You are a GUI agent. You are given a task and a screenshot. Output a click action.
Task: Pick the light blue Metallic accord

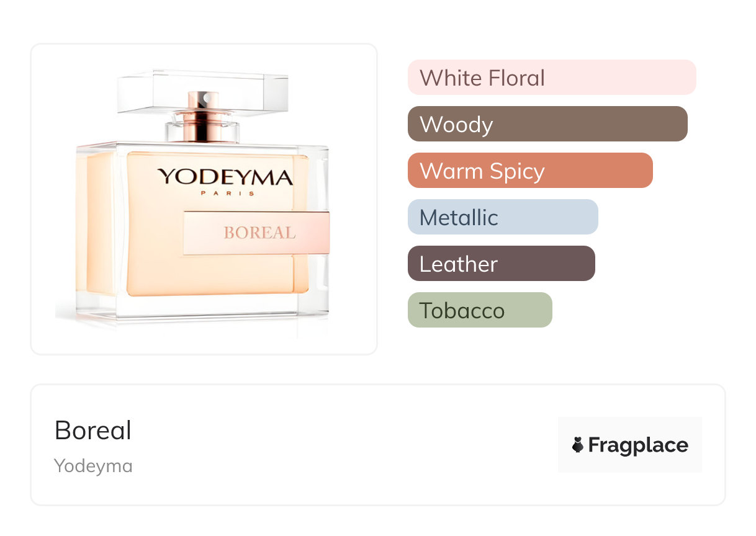pyautogui.click(x=502, y=217)
